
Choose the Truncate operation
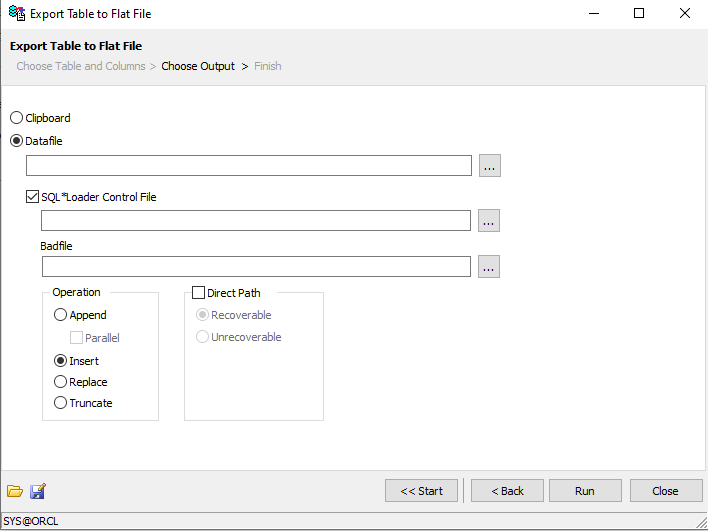click(x=83, y=403)
